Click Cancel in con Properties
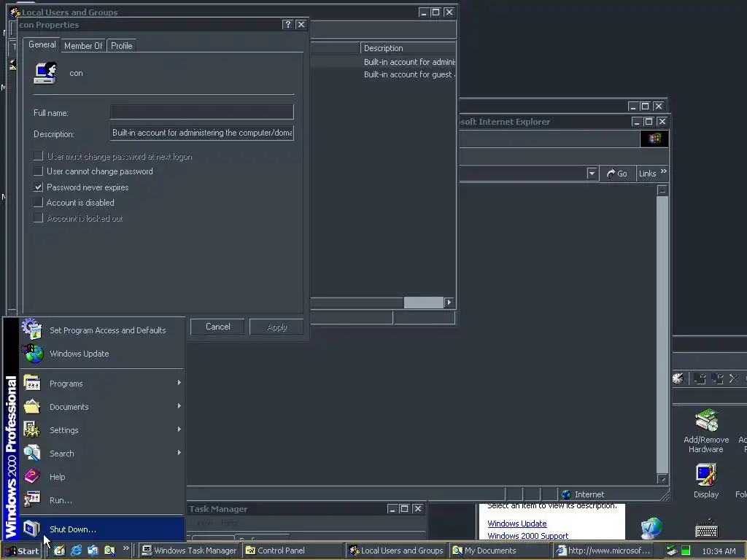The image size is (747, 560). pyautogui.click(x=217, y=327)
